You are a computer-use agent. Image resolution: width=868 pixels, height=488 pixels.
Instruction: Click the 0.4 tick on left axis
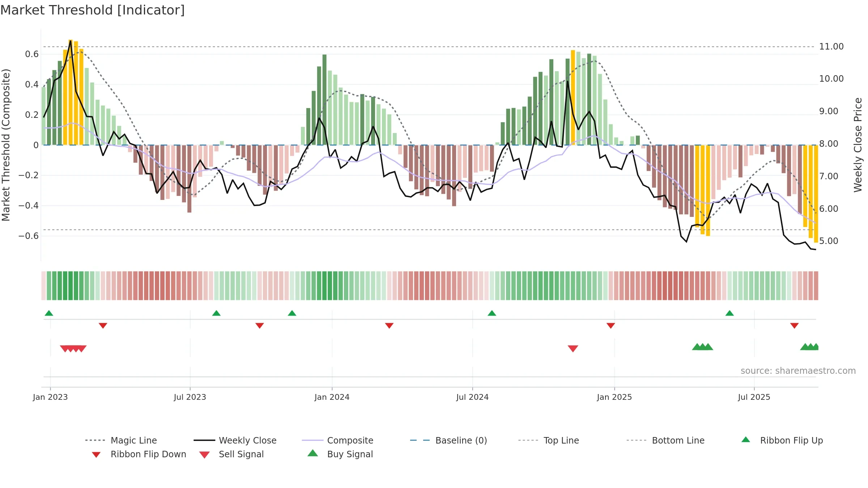32,85
